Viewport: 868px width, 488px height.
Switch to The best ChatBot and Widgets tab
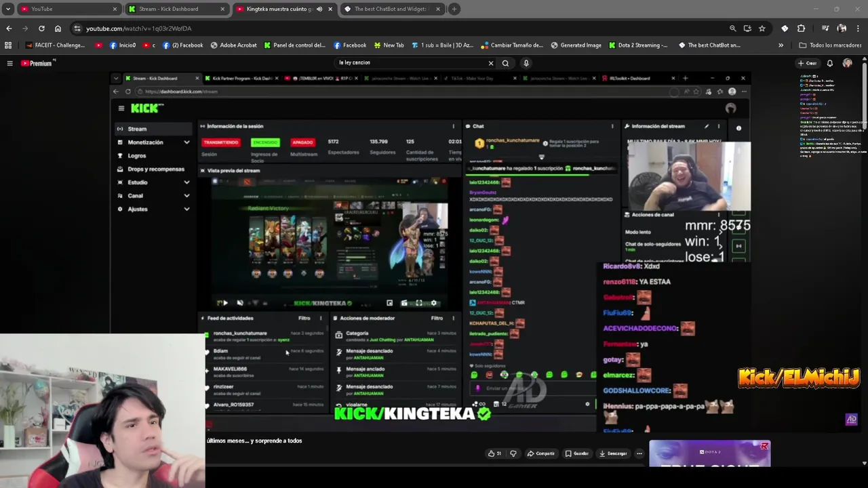(392, 9)
